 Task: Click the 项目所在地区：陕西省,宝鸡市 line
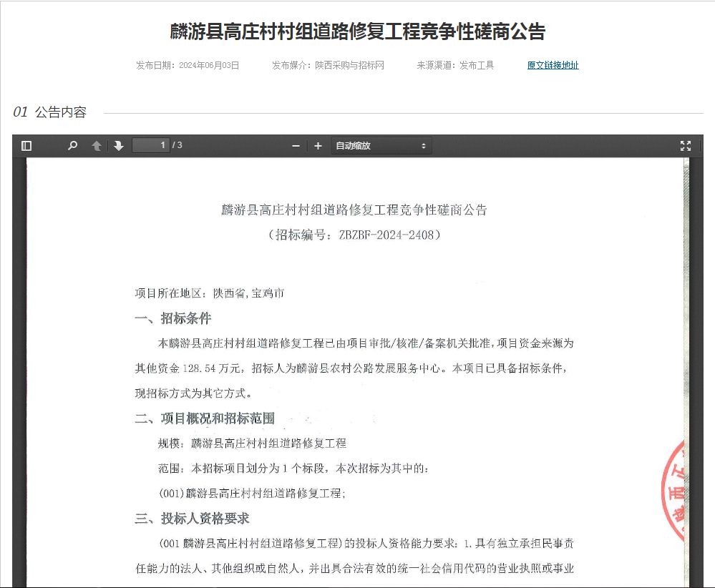[x=210, y=293]
